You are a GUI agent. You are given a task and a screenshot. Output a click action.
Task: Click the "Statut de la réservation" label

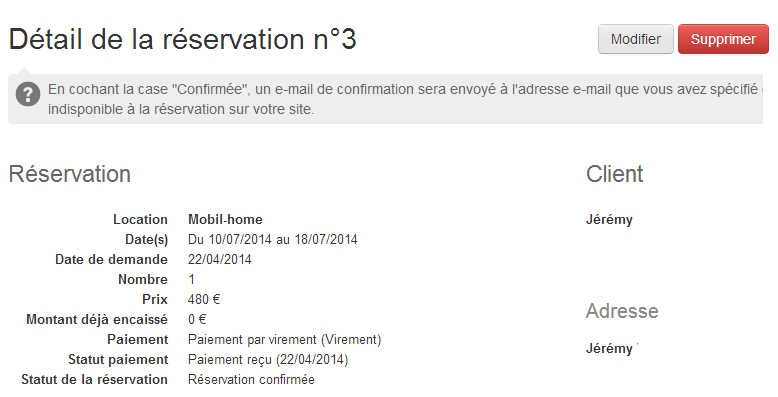click(x=94, y=380)
